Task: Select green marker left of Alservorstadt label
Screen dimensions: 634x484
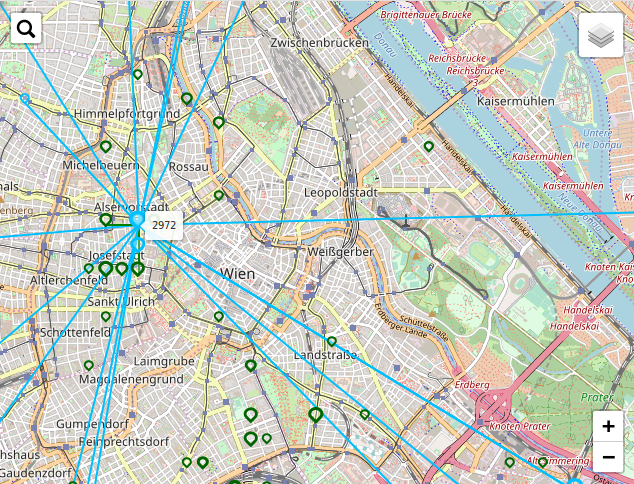Action: 106,219
